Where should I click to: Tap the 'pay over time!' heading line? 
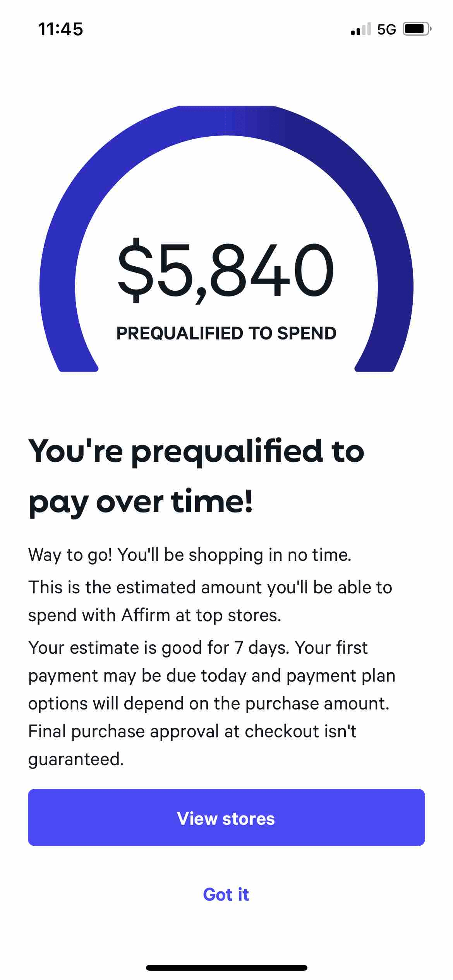click(x=141, y=502)
